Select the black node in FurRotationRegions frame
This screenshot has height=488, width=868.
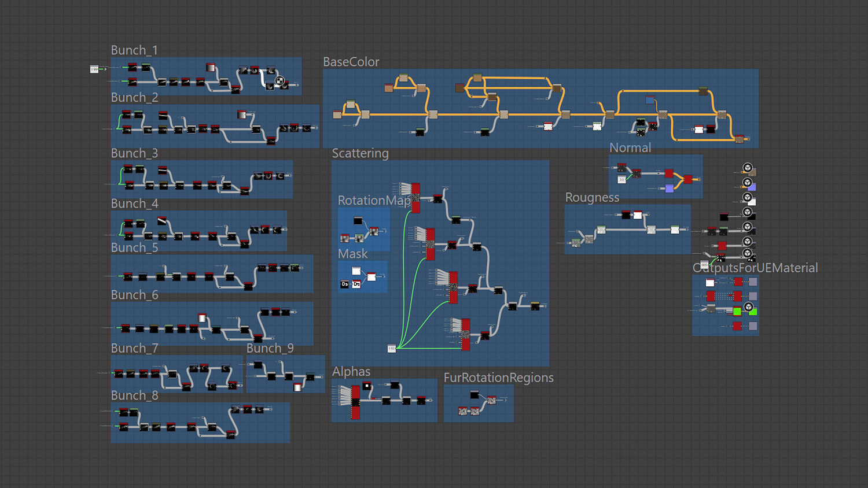[475, 395]
